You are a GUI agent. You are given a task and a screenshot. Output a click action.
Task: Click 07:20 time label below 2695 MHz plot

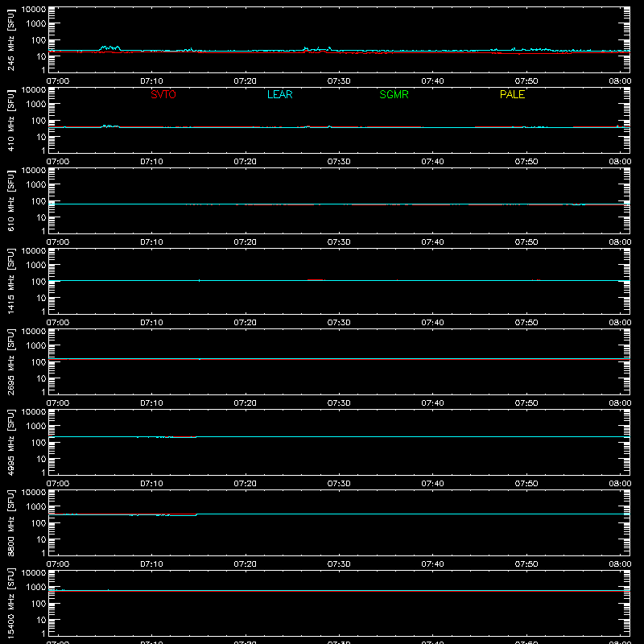click(x=246, y=403)
